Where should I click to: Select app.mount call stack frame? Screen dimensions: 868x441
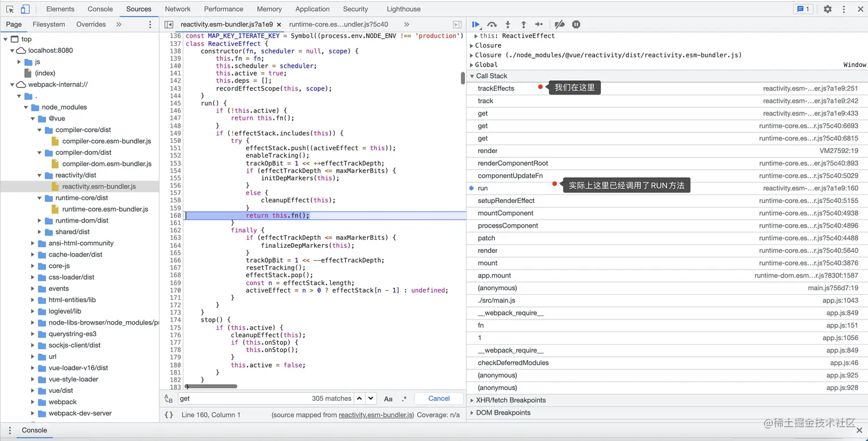coord(667,275)
